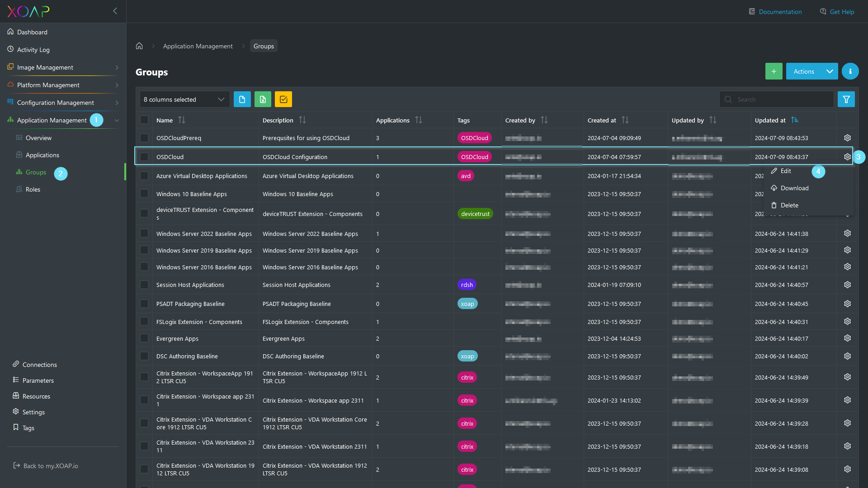Open gear menu for OSDCloud row
The image size is (868, 488).
(847, 157)
